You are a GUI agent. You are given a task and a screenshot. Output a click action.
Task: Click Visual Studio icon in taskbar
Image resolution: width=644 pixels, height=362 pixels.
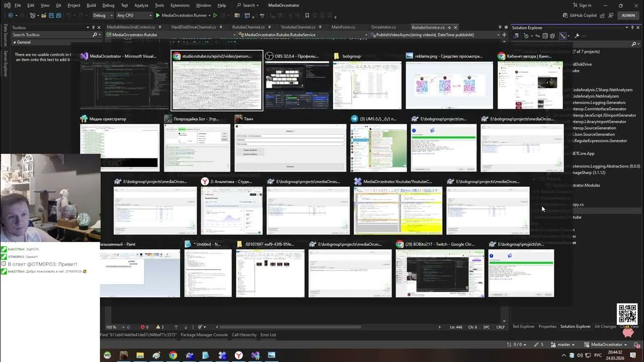[x=255, y=355]
